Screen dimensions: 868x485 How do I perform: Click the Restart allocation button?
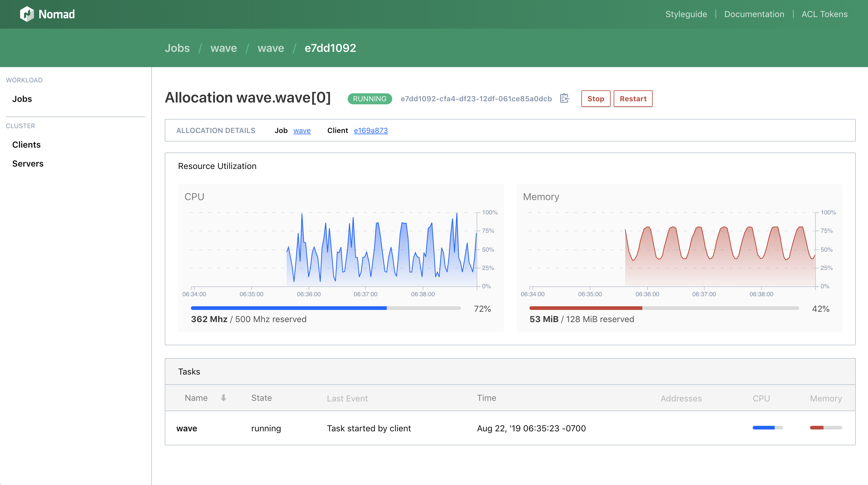[x=633, y=99]
